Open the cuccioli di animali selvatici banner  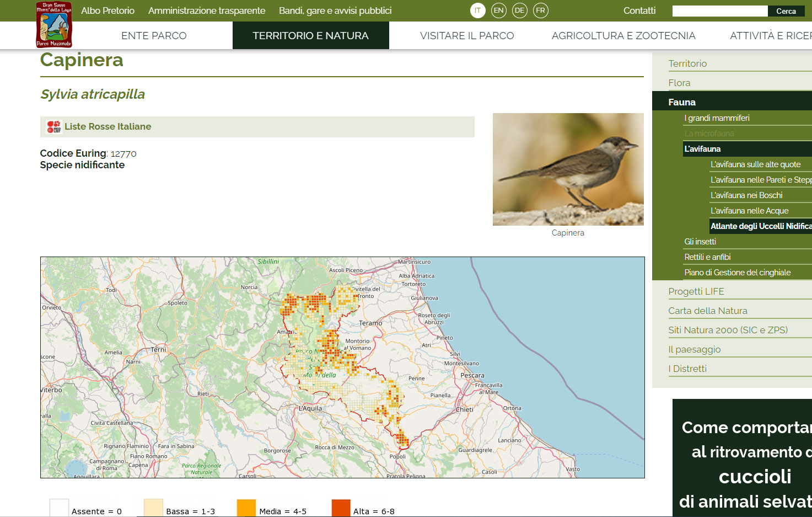742,458
